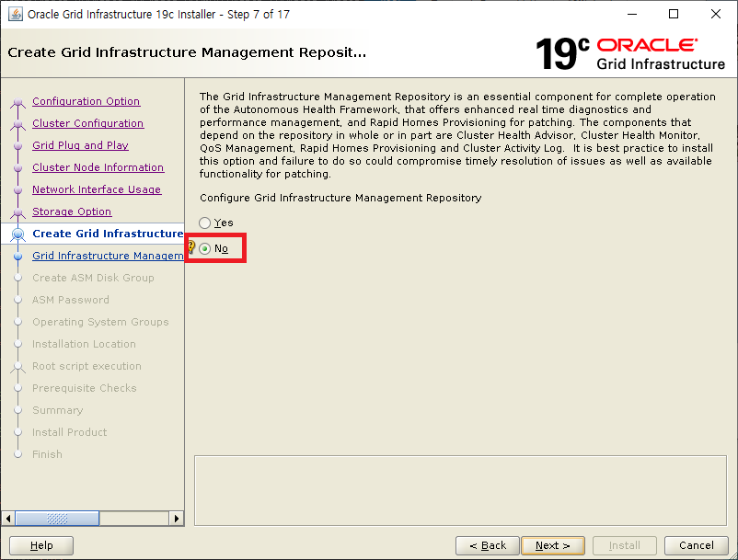This screenshot has height=560, width=738.
Task: Go to Storage Option step
Action: [72, 211]
